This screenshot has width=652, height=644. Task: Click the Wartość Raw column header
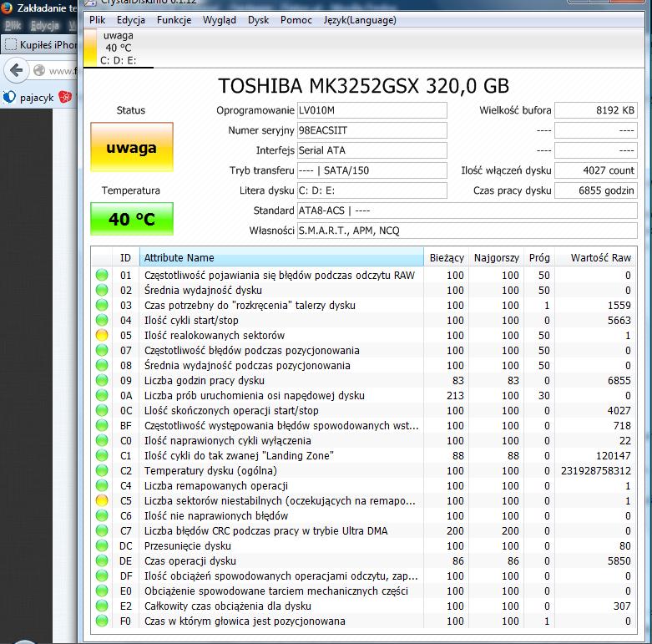tap(596, 257)
